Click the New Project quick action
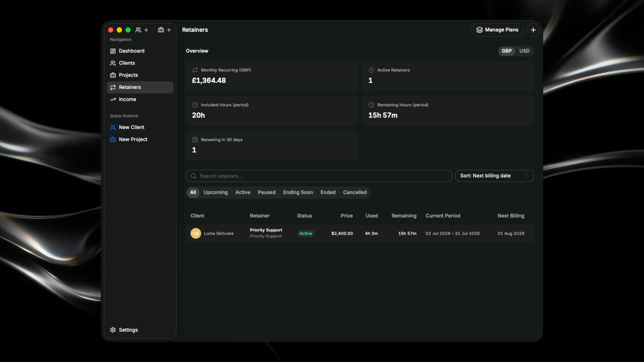Image resolution: width=644 pixels, height=362 pixels. click(140, 139)
